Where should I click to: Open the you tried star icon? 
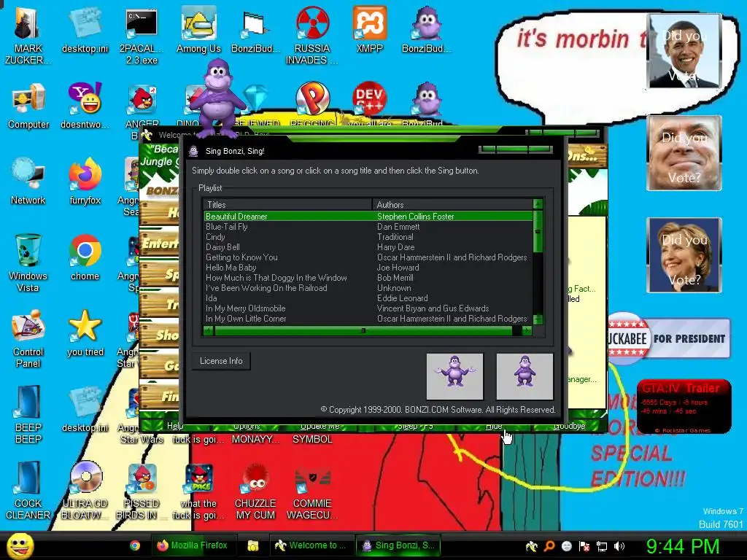pyautogui.click(x=85, y=332)
